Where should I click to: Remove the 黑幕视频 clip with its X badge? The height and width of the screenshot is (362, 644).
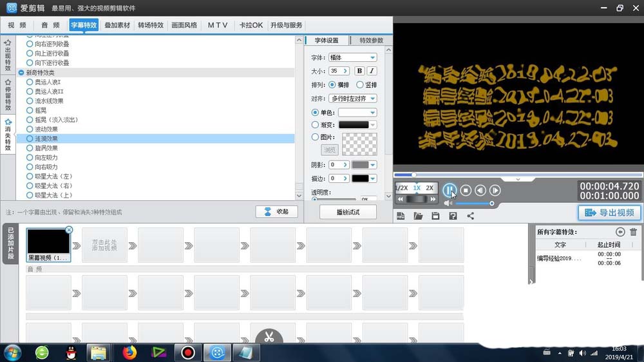pyautogui.click(x=69, y=230)
